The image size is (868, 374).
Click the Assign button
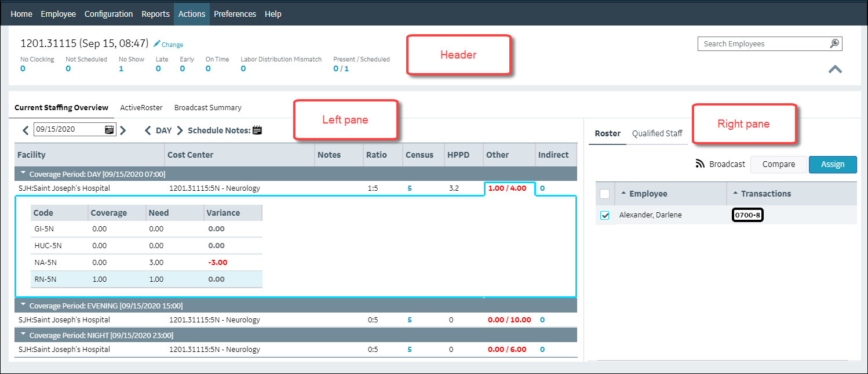pos(832,164)
